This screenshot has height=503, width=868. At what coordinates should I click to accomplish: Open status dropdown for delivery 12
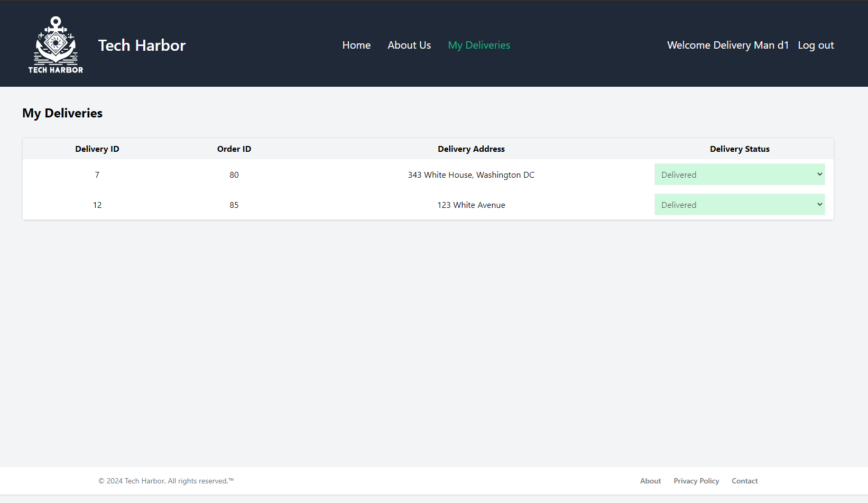[x=740, y=205]
